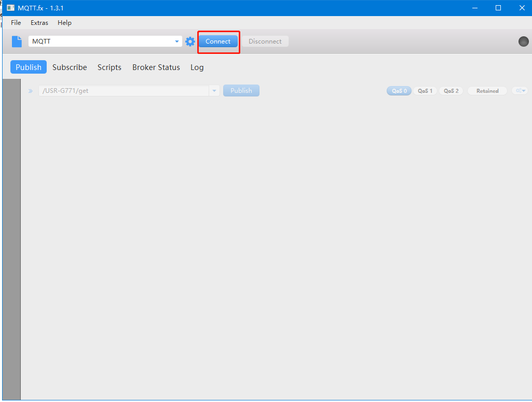Viewport: 532px width, 402px height.
Task: Open the Extras menu
Action: point(39,23)
